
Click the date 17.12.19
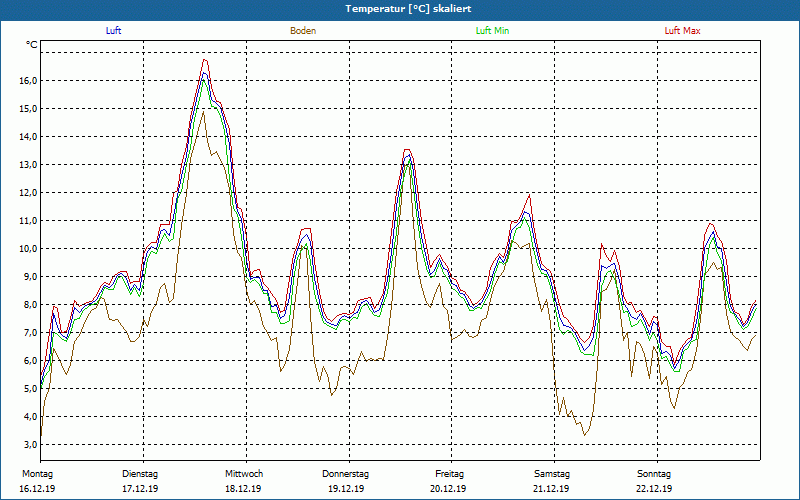(x=140, y=489)
